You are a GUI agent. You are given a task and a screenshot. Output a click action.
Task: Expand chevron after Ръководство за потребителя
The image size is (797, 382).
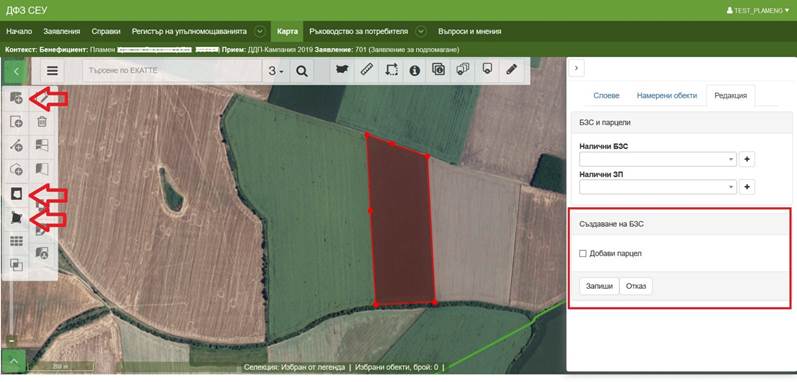tap(421, 31)
